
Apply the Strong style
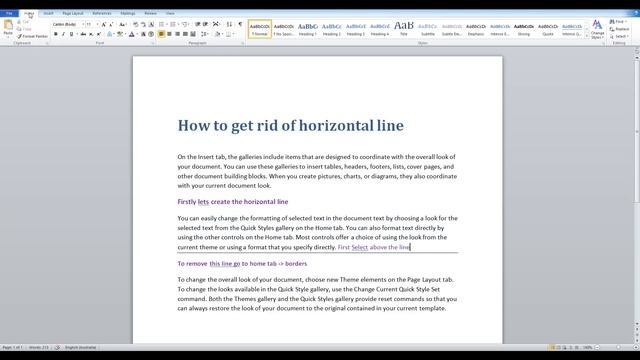tap(524, 29)
